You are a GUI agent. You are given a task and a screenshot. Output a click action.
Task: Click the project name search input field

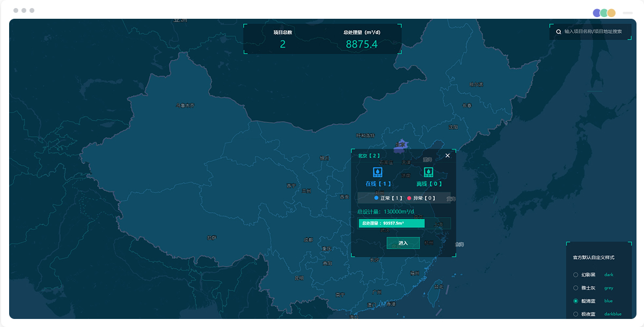coord(593,32)
